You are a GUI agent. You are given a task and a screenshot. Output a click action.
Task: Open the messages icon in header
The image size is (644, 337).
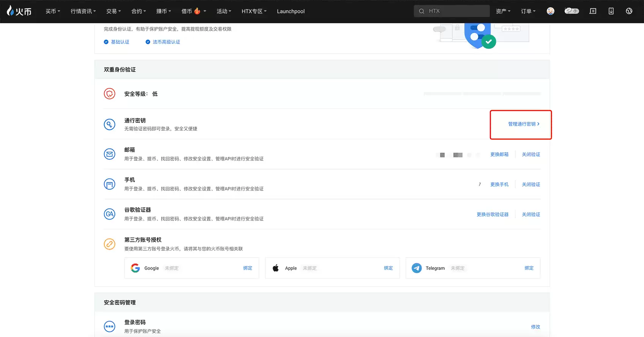pyautogui.click(x=592, y=11)
